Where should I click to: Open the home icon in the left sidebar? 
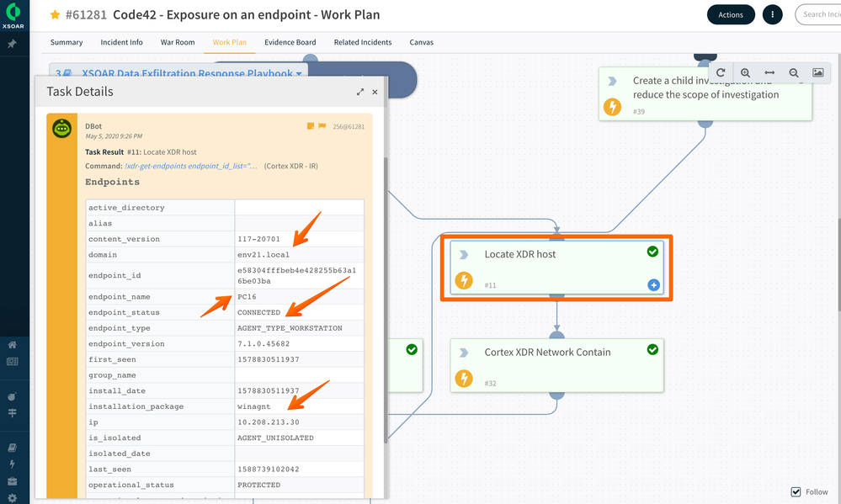(13, 344)
